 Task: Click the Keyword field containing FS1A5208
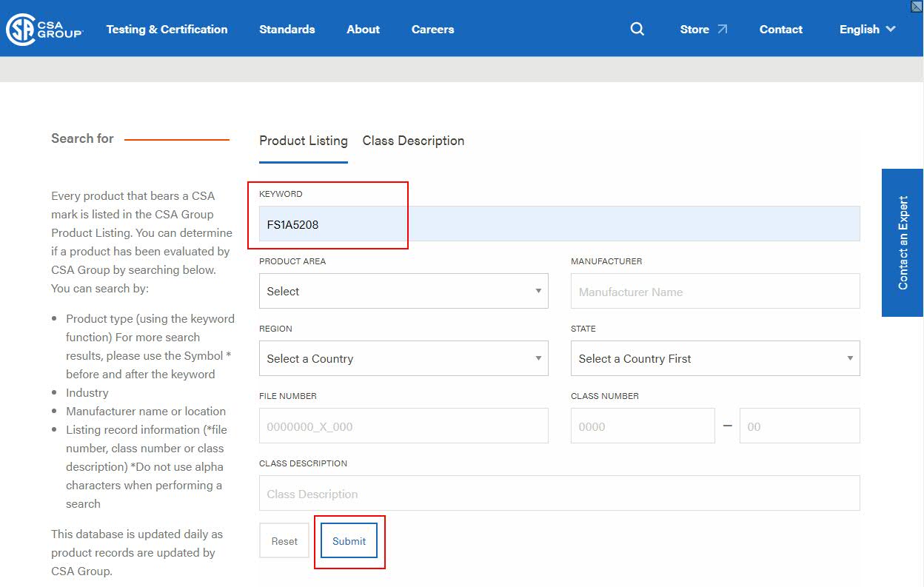click(x=560, y=224)
